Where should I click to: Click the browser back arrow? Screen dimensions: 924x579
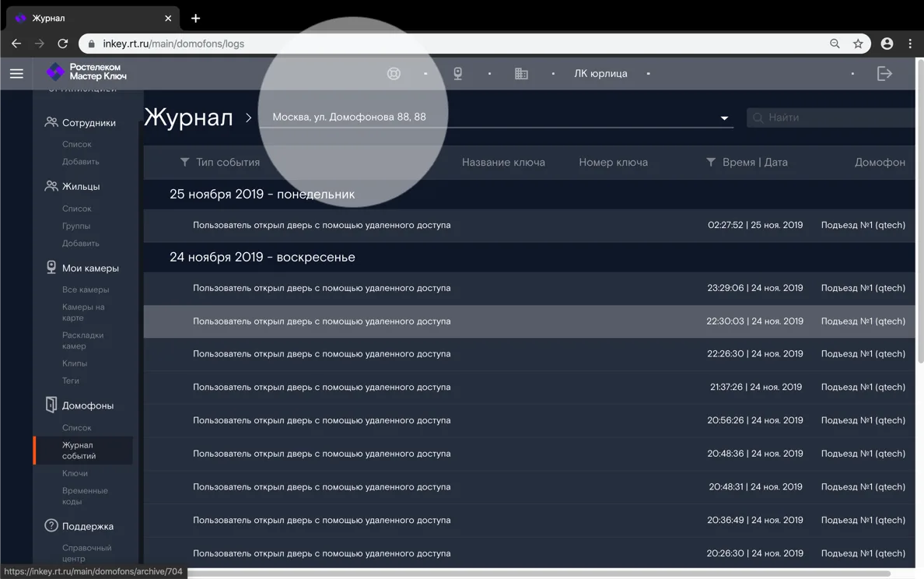(x=16, y=44)
